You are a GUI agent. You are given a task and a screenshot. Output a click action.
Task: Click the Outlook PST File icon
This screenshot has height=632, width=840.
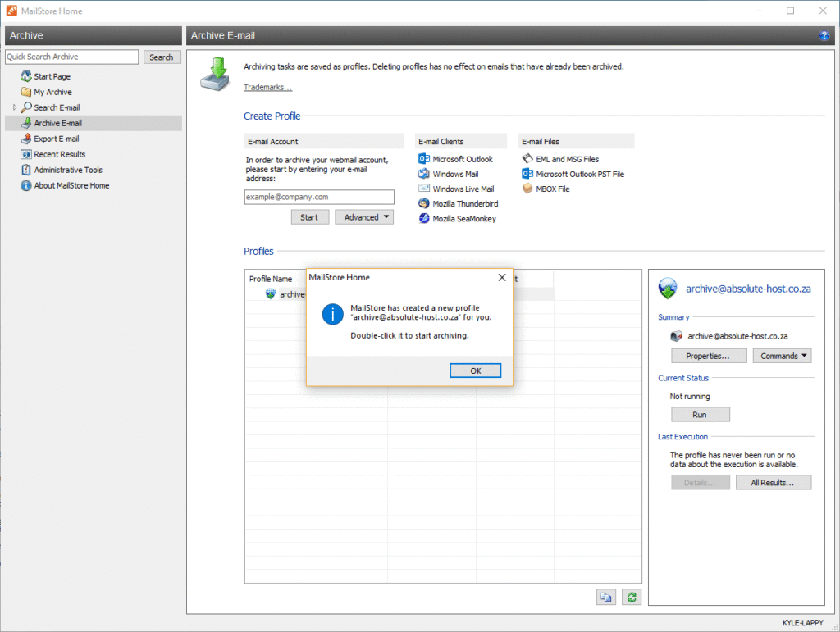pos(527,174)
